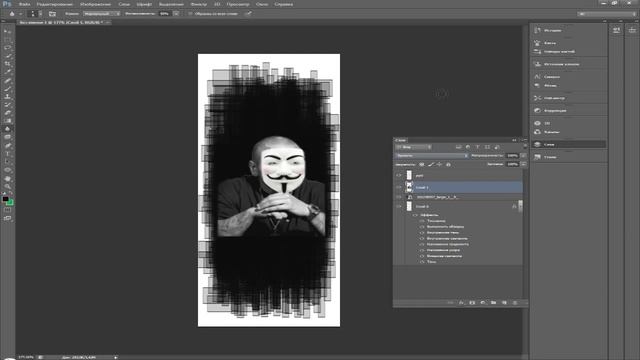Create a new group folder icon
Screen dimensions: 640x360
tap(493, 302)
